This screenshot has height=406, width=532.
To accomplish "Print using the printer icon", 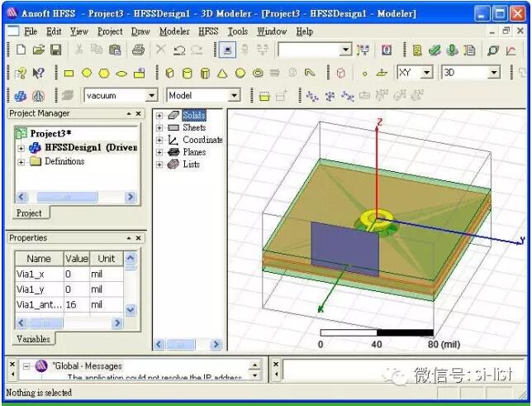I will (138, 50).
